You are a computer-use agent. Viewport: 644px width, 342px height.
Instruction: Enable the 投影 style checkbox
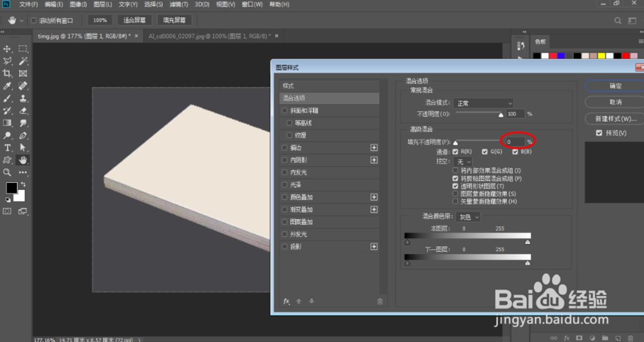(284, 246)
